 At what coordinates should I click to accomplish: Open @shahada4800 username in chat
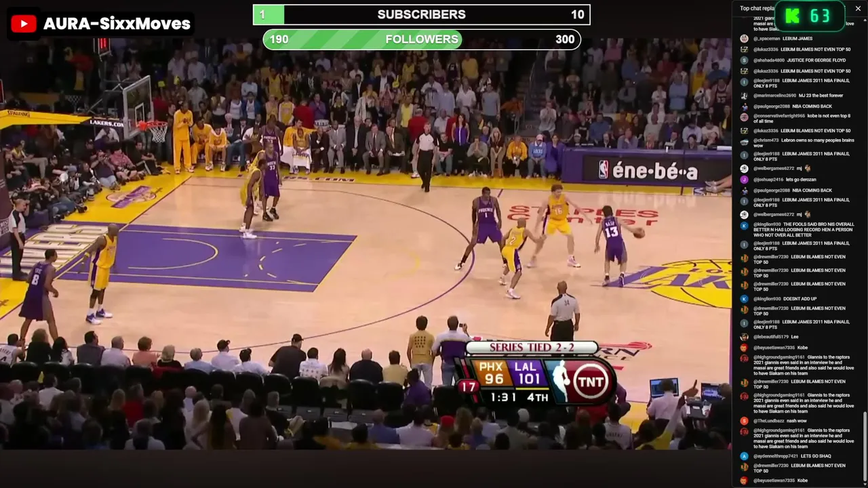click(x=768, y=60)
